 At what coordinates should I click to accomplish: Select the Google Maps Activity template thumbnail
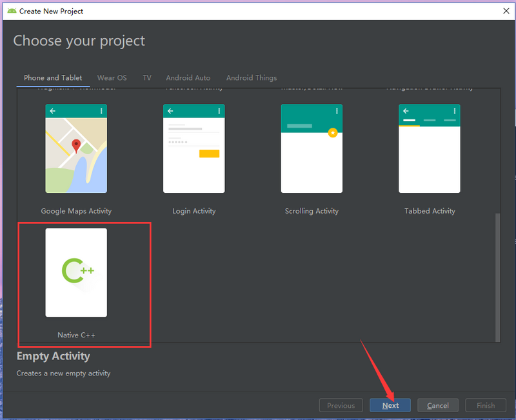[x=76, y=148]
